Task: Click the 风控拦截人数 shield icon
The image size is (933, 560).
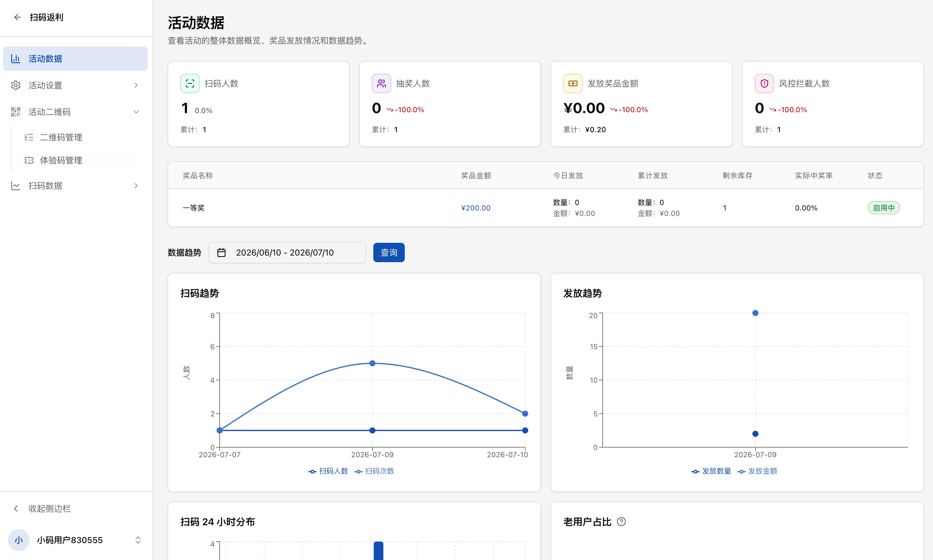Action: (x=764, y=83)
